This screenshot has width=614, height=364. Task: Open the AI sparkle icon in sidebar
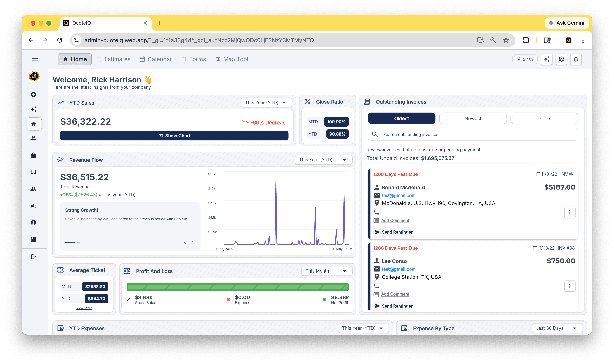[x=34, y=109]
